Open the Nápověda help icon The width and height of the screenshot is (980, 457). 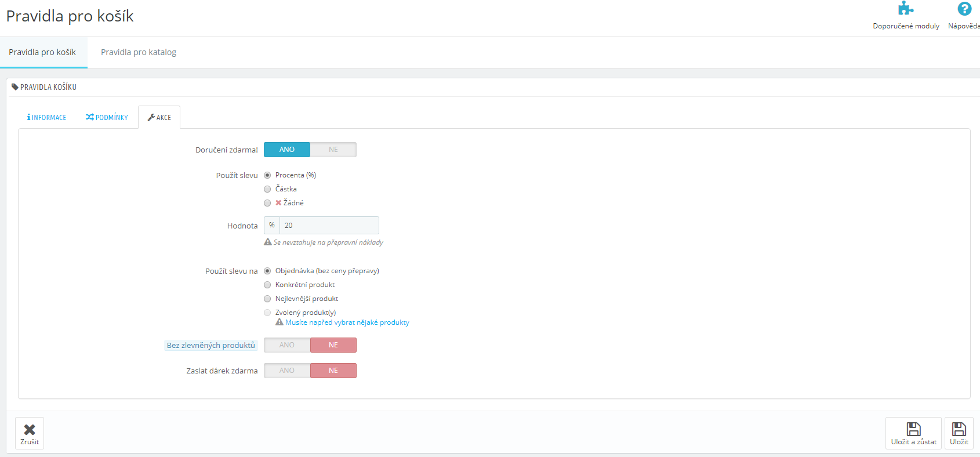[964, 9]
